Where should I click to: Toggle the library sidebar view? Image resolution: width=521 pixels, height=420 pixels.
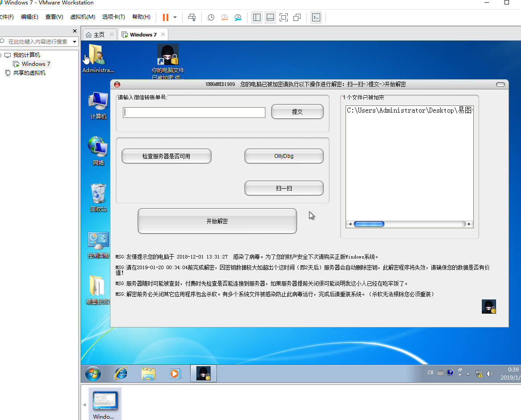point(257,17)
